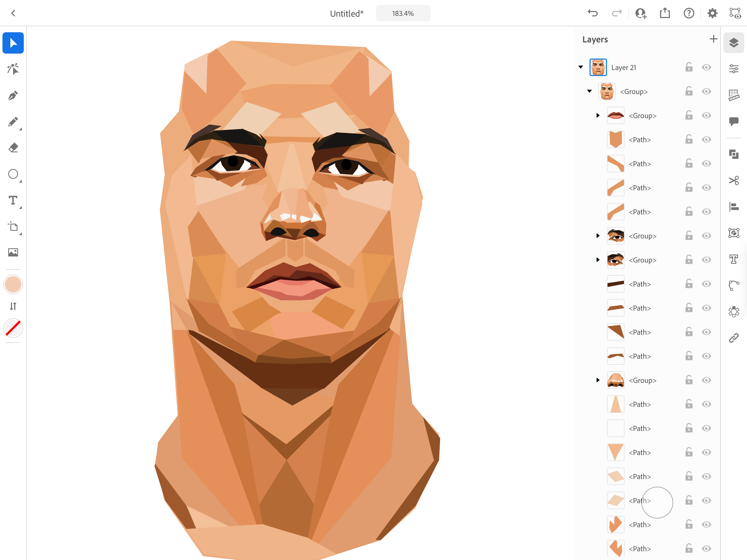Open the Align panel
Viewport: 747px width, 560px height.
pos(734,206)
